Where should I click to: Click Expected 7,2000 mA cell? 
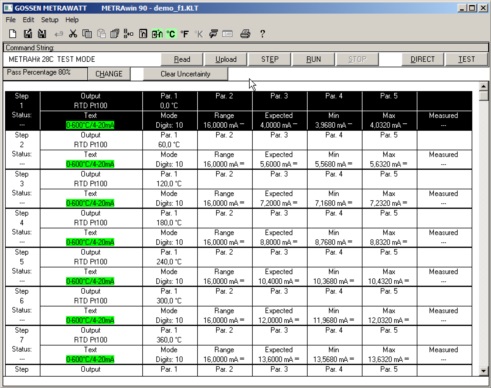coord(279,199)
